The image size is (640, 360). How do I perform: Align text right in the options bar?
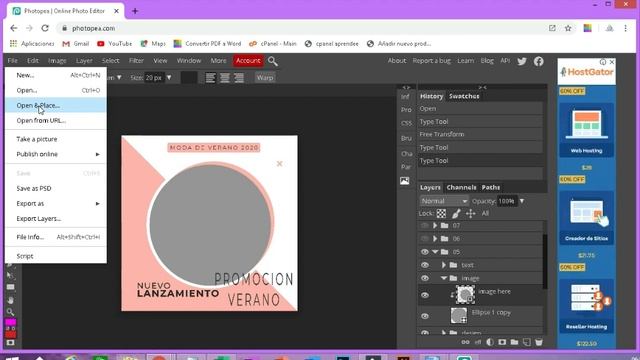239,78
